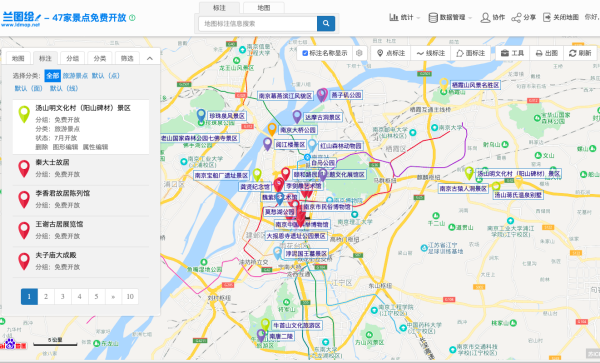Click the blue search magnifier button
This screenshot has width=600, height=363.
326,23
